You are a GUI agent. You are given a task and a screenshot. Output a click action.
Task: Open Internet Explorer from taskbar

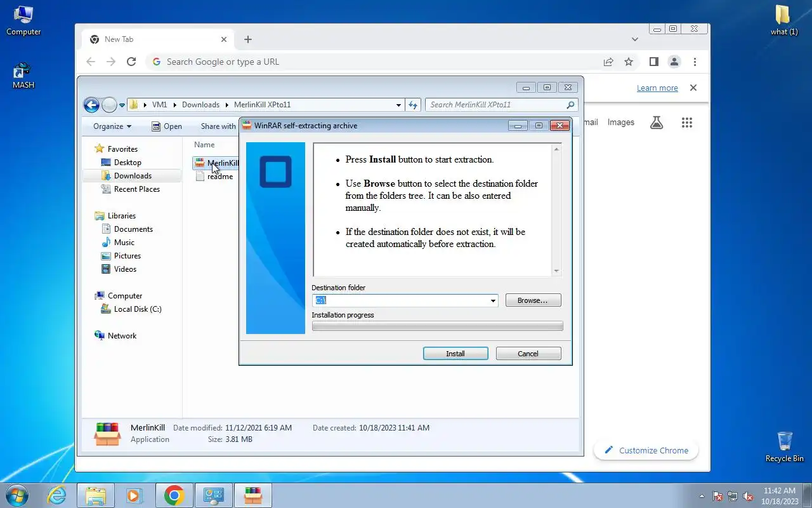(57, 495)
